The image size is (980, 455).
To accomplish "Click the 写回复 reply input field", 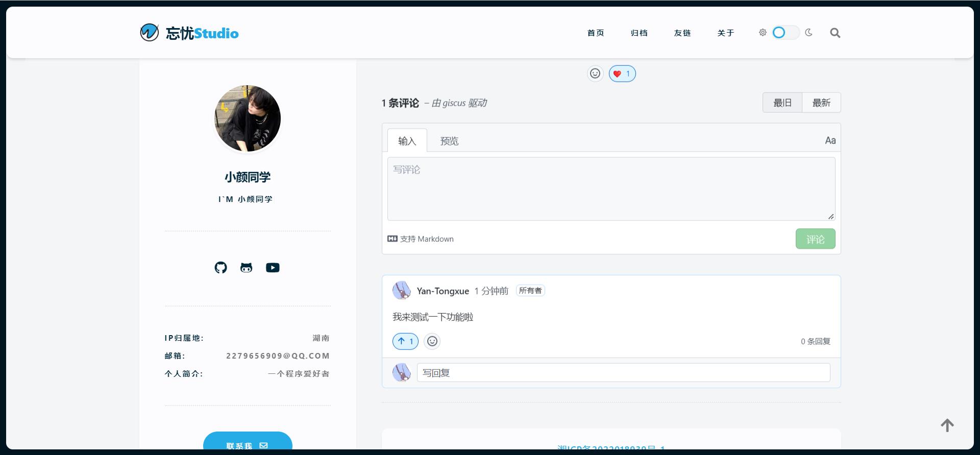I will (x=623, y=373).
